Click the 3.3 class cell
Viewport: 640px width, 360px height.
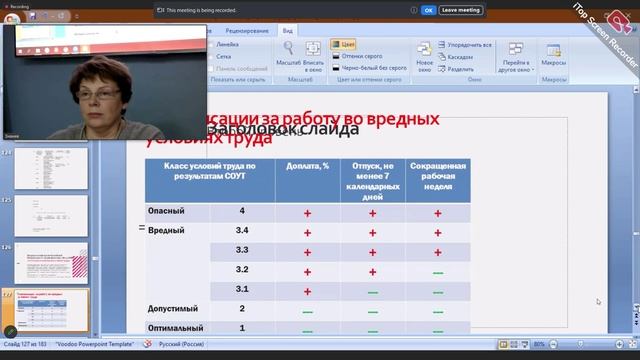pyautogui.click(x=242, y=251)
